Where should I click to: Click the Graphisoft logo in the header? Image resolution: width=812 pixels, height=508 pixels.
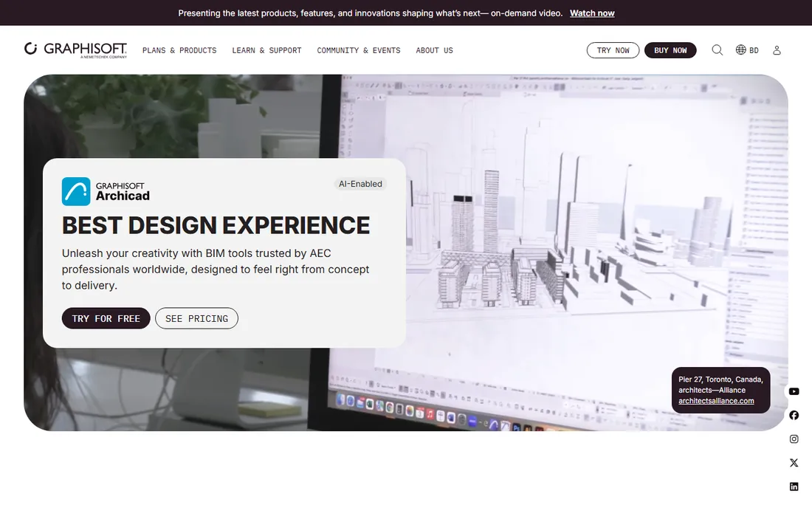(75, 49)
